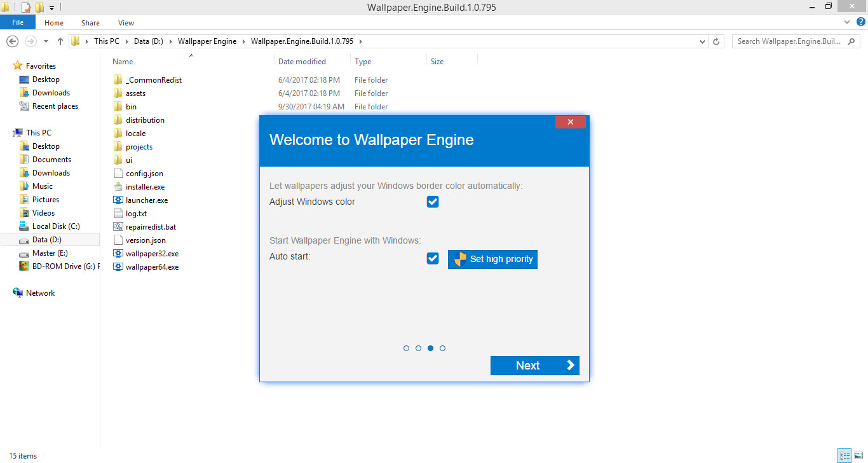Open Recent places in Favorites

(49, 106)
